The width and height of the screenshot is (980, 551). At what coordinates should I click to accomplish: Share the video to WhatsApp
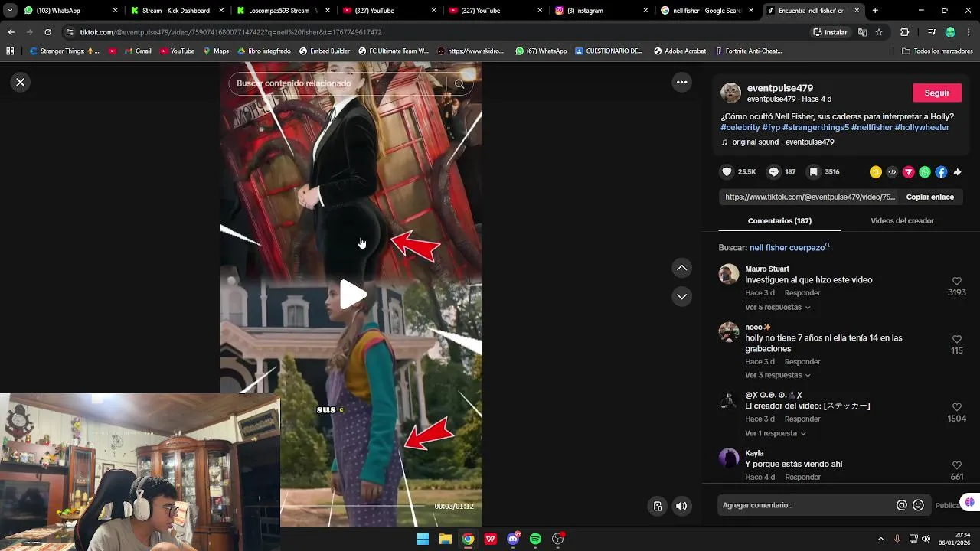925,172
